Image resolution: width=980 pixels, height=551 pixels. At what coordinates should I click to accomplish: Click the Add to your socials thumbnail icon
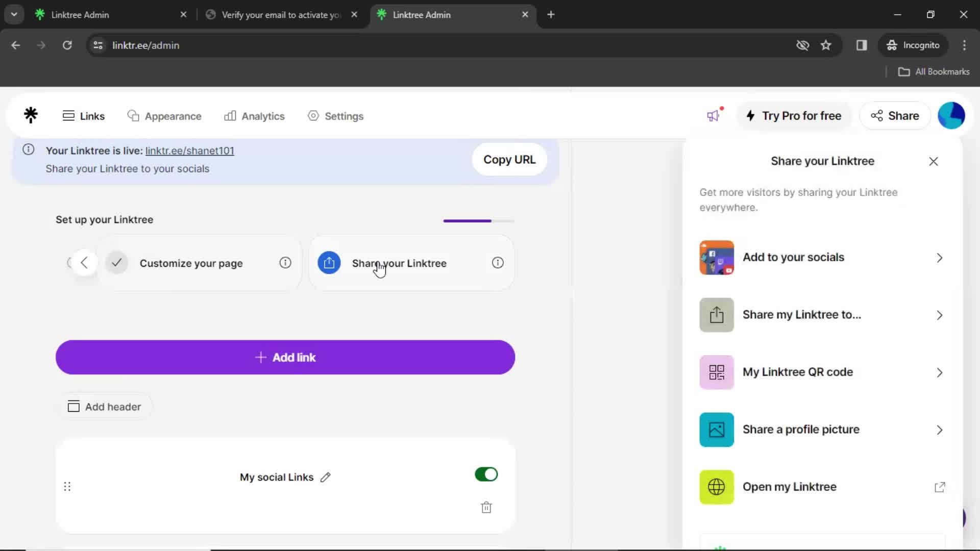pyautogui.click(x=717, y=258)
